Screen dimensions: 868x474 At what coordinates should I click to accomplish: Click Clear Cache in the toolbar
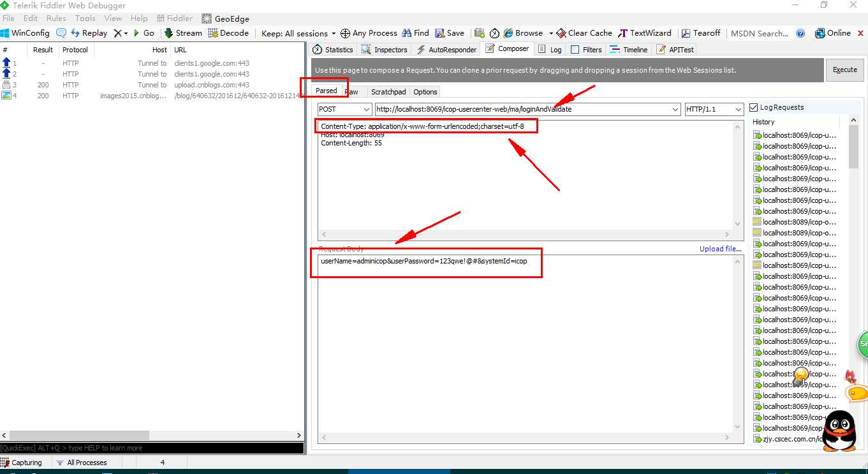[x=584, y=33]
